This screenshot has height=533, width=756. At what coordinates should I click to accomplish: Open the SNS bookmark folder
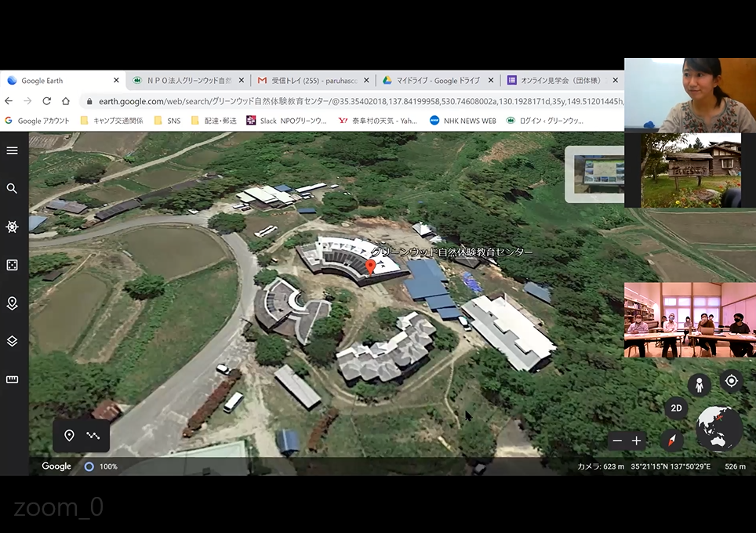[167, 121]
